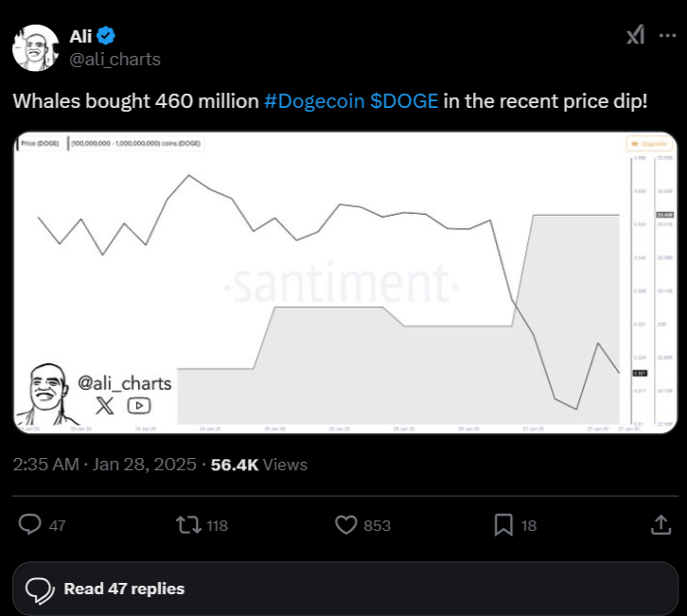Click the 56.4K Views count
The width and height of the screenshot is (687, 616).
(258, 465)
